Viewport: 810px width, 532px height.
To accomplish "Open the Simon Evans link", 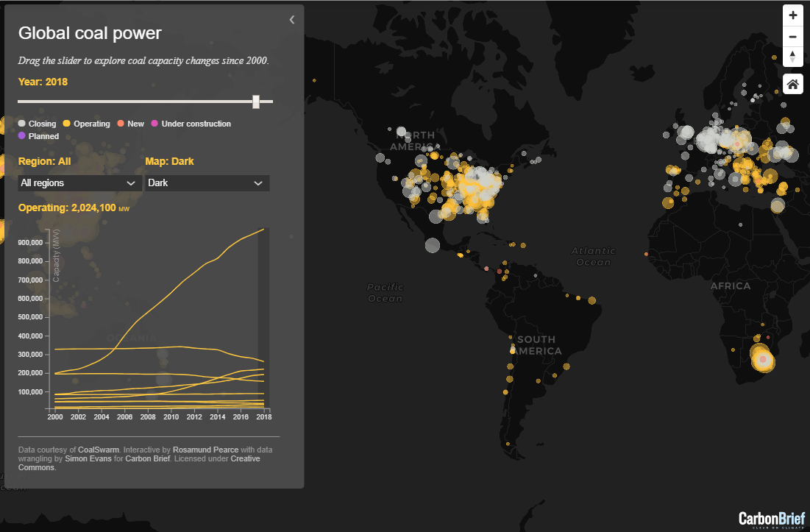I will 88,458.
